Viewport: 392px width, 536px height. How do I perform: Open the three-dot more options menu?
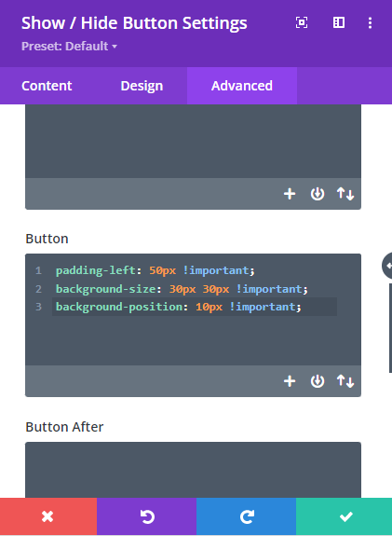370,23
